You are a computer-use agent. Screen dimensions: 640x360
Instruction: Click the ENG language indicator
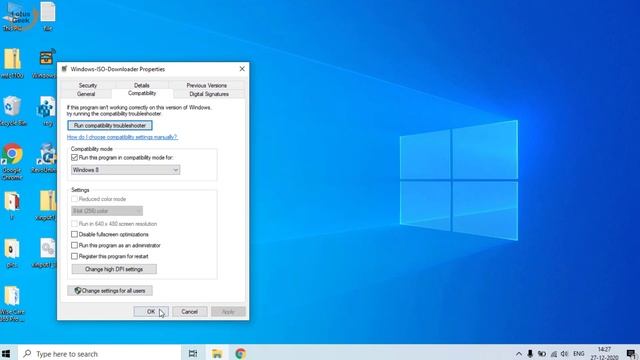579,354
